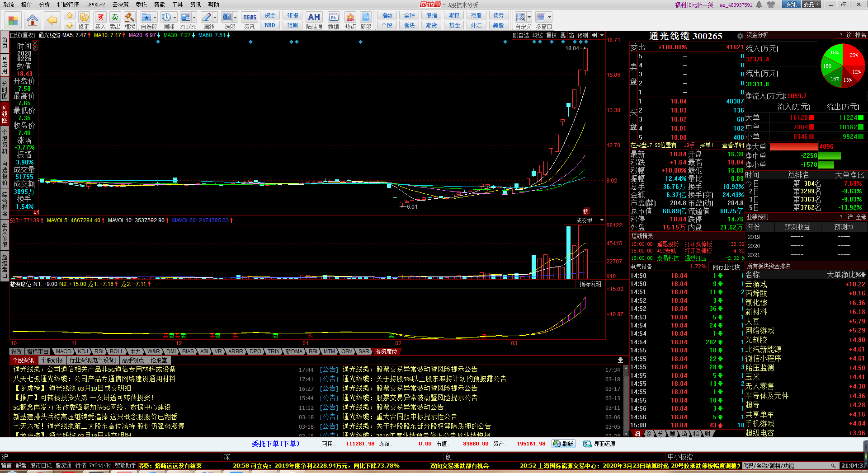Toggle 预测 forecast on chart
The width and height of the screenshot is (868, 473).
[583, 35]
